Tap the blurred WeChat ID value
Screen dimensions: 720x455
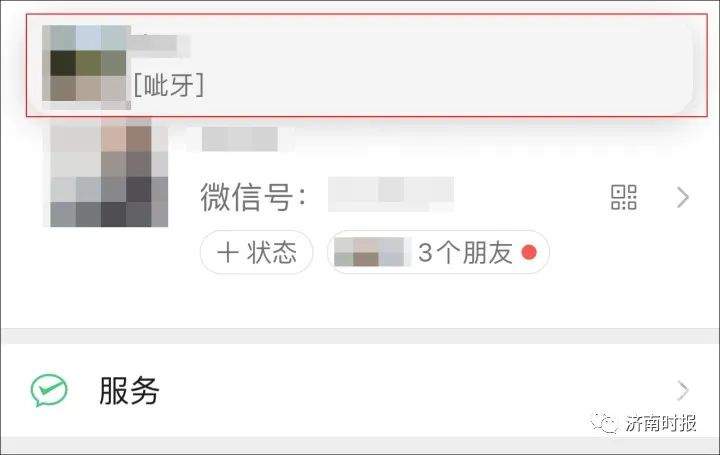pos(391,194)
